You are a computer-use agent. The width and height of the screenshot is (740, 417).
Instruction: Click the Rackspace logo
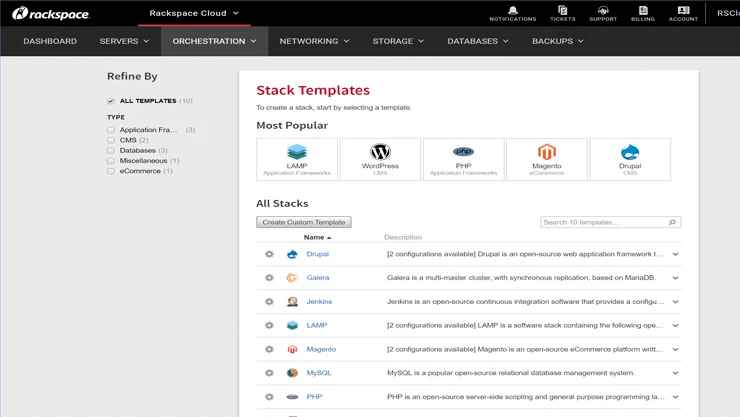coord(50,14)
